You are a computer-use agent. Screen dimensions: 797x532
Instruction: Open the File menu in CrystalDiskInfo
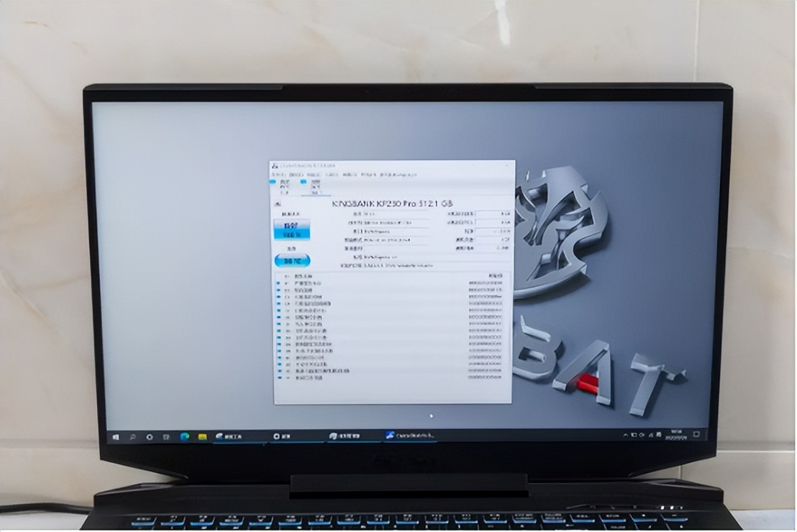[x=278, y=175]
